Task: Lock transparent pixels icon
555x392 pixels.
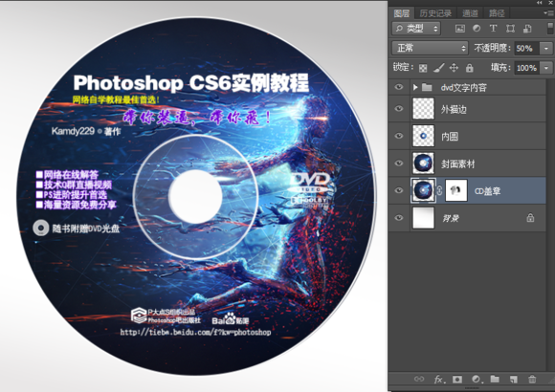Action: point(423,68)
